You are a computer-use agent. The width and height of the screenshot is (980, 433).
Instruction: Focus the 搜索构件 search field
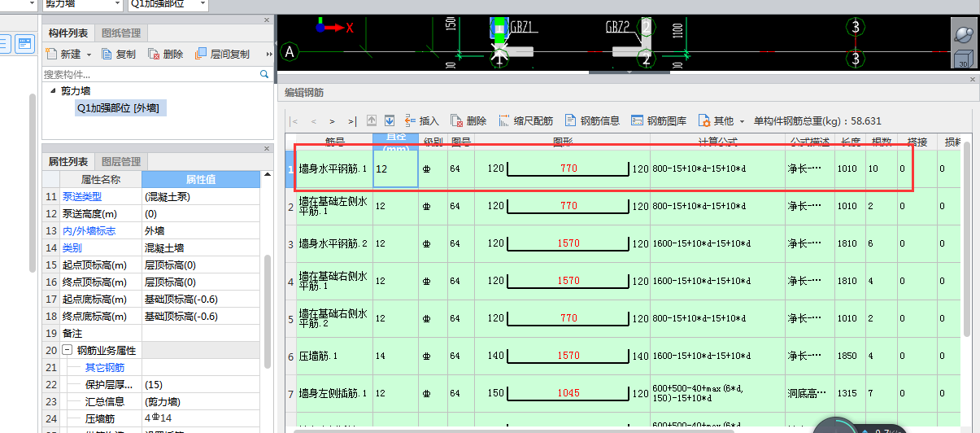pos(150,74)
